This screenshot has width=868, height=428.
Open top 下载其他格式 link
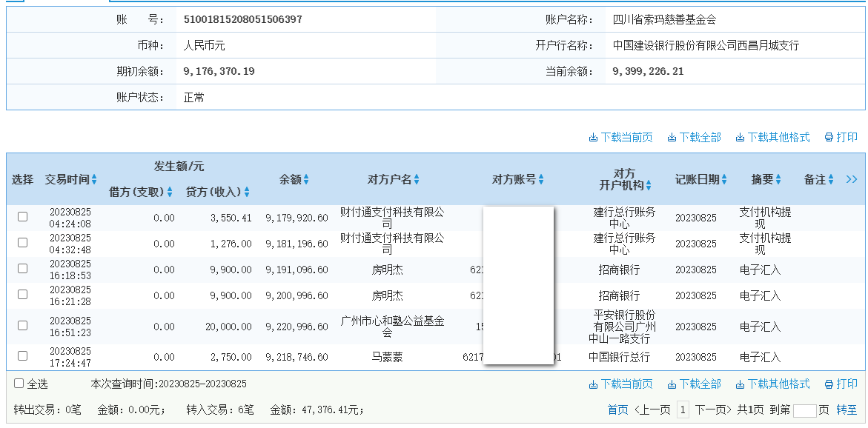tap(772, 137)
